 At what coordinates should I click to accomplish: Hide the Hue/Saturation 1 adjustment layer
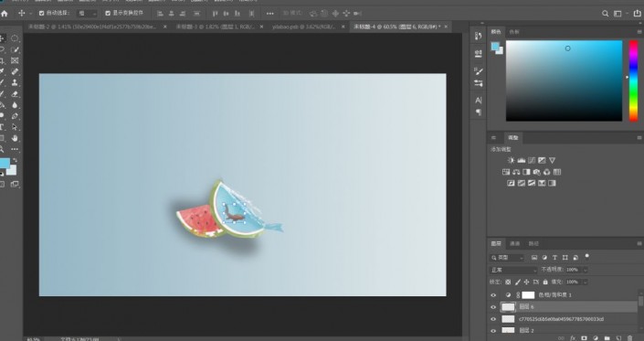click(x=493, y=295)
